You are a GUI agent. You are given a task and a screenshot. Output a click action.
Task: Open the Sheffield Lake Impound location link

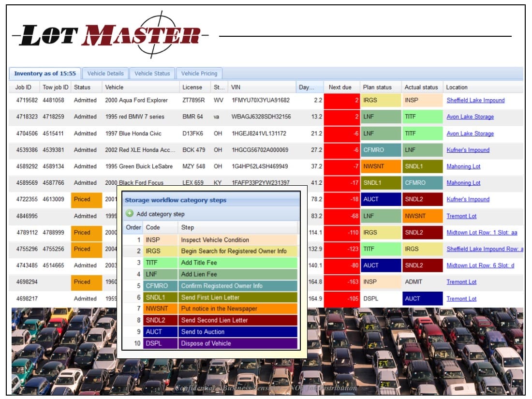[475, 100]
